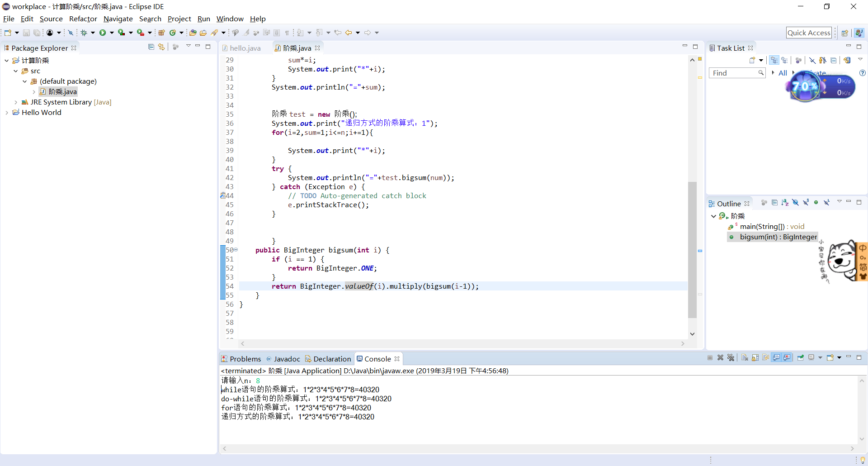
Task: Click the New Java Package icon
Action: coord(161,33)
